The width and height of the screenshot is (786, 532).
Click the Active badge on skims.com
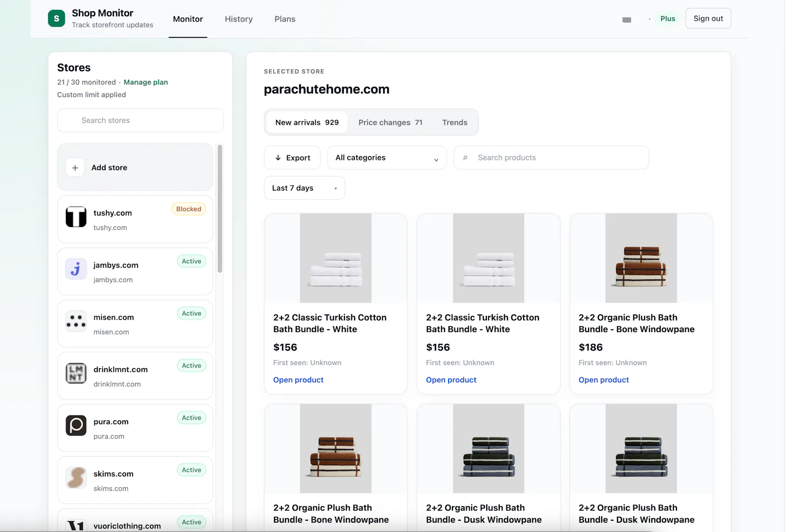tap(192, 470)
